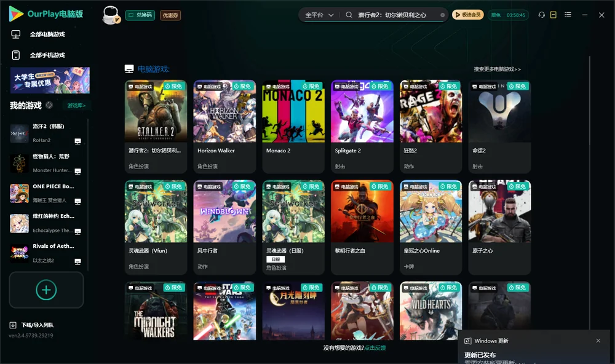The image size is (615, 364).
Task: Click the 电脑游戏 section header icon
Action: [x=129, y=69]
